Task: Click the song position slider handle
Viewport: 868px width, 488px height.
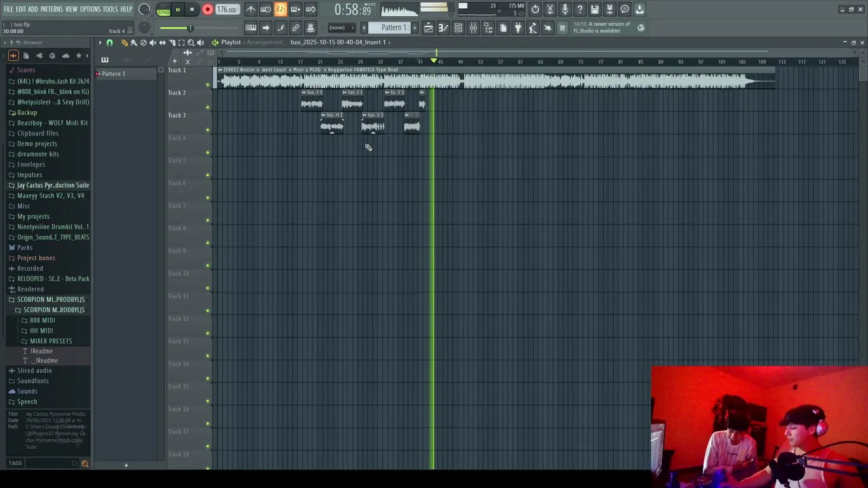Action: [191, 28]
